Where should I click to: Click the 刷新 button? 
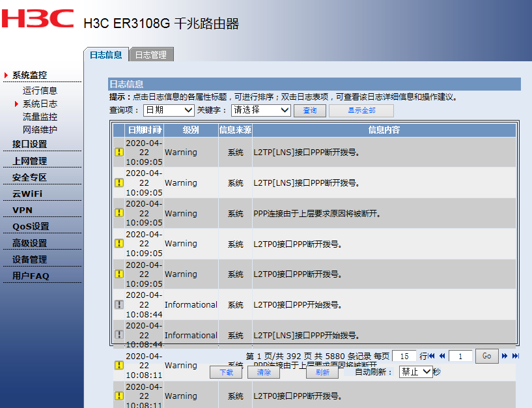tap(322, 372)
